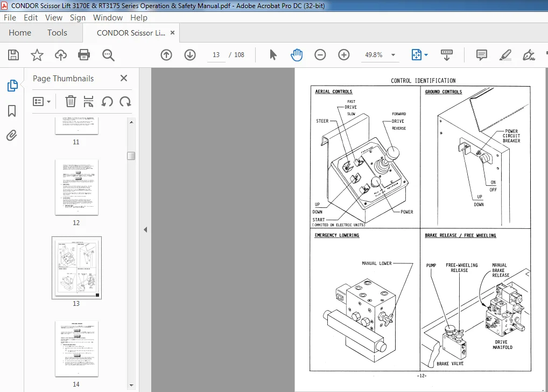The height and width of the screenshot is (392, 548).
Task: Close the Page Thumbnails panel
Action: coord(124,78)
